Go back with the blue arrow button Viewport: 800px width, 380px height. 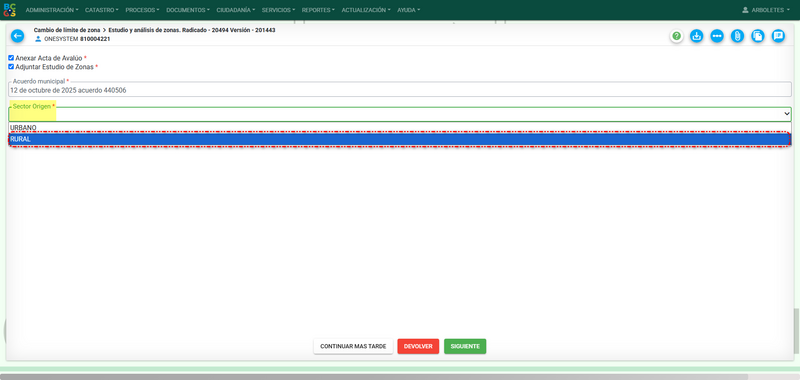pos(17,36)
